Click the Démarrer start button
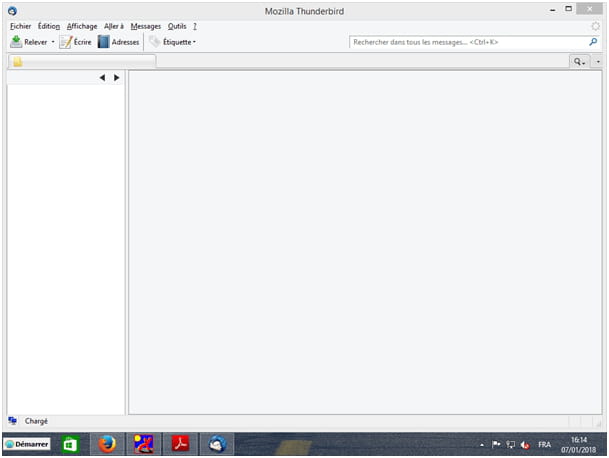Viewport: 609px width, 458px height. 27,444
